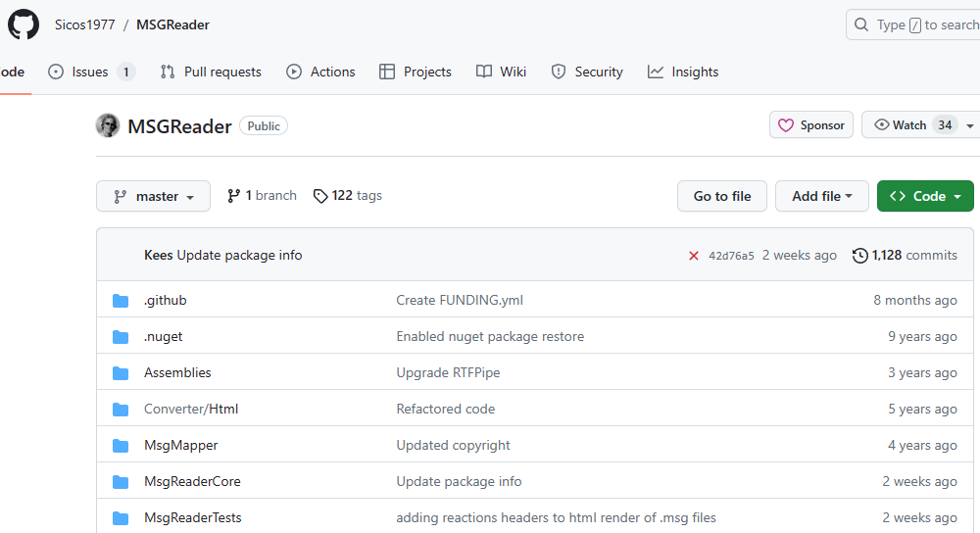
Task: Click the failed status red X icon
Action: pyautogui.click(x=693, y=256)
